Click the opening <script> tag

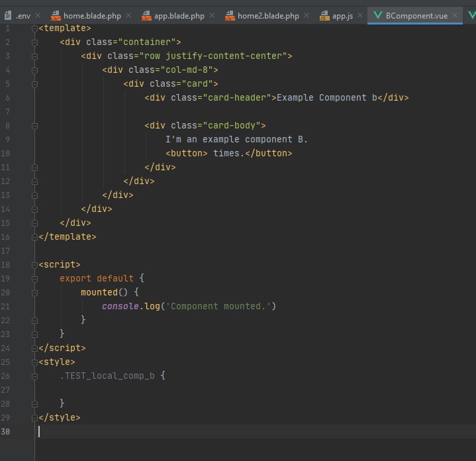(x=60, y=265)
